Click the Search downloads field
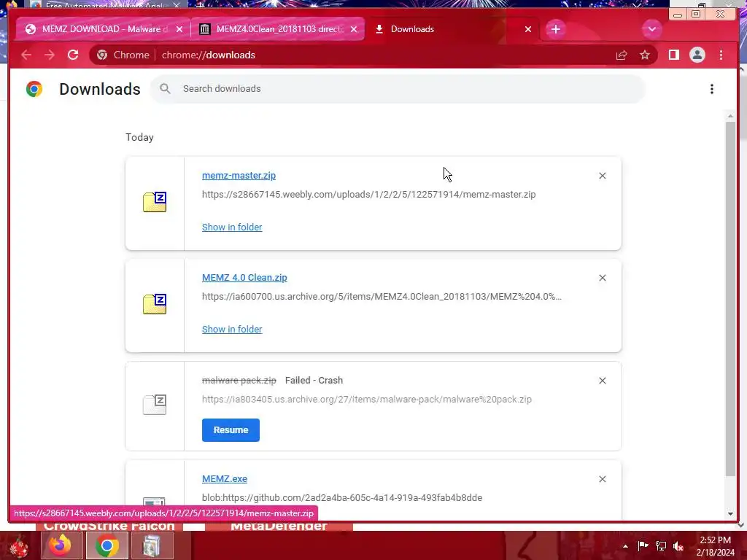 [x=398, y=88]
